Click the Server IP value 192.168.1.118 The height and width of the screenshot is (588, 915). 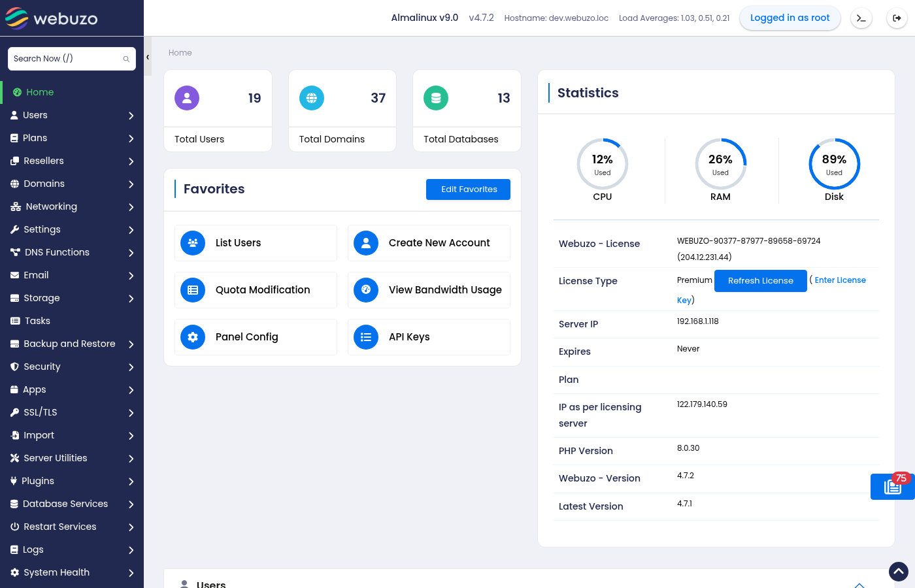[x=698, y=321]
